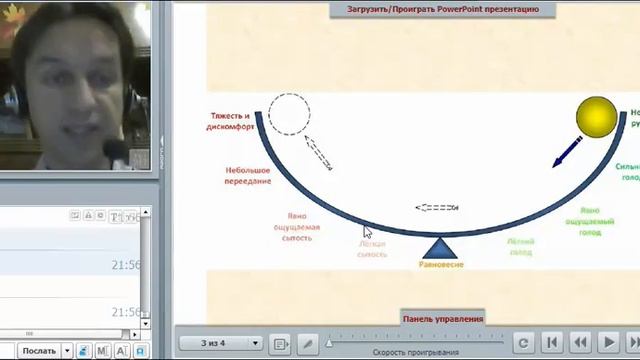This screenshot has width=640, height=360.
Task: Click the rewind double-arrow button
Action: point(580,342)
